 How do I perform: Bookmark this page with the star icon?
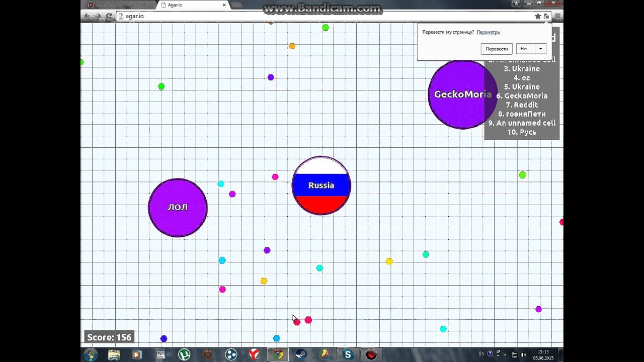click(x=538, y=16)
